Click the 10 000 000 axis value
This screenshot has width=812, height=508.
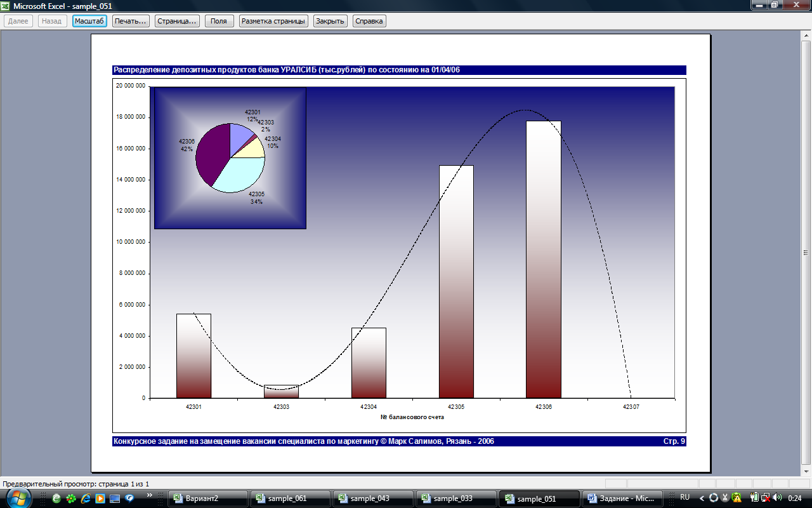click(x=130, y=242)
